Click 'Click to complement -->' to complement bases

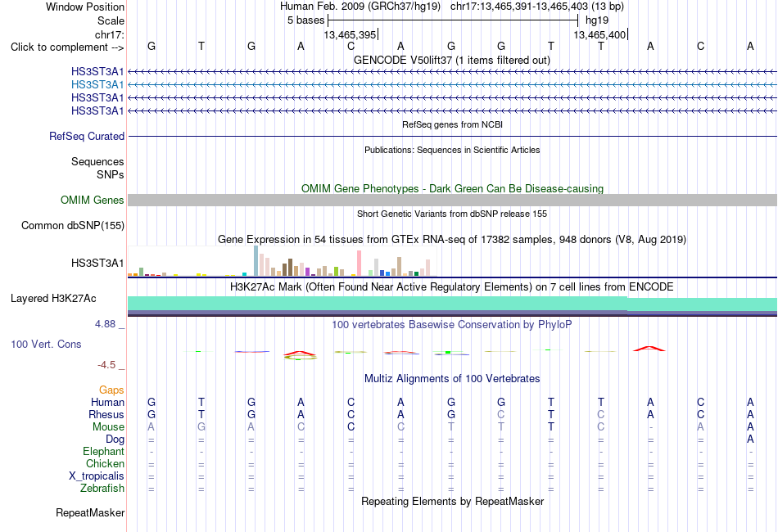point(67,47)
